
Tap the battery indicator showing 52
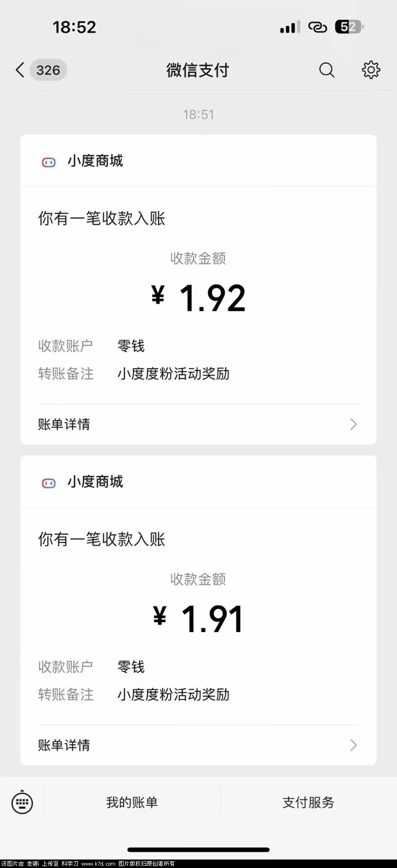[x=349, y=27]
